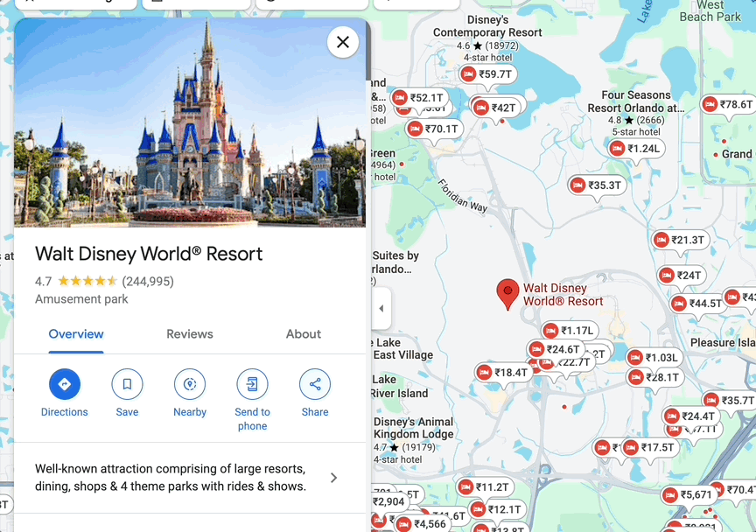This screenshot has width=756, height=532.
Task: Share this place using the Share icon
Action: 315,384
